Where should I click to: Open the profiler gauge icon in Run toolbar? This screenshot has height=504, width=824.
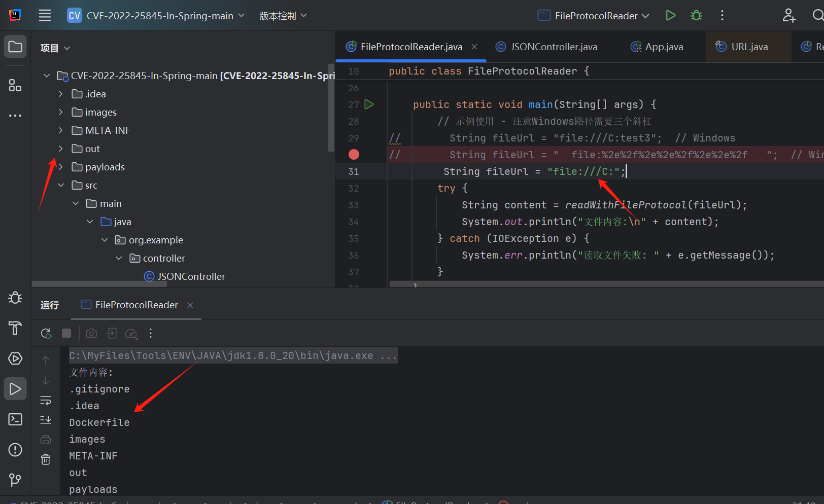(x=131, y=333)
